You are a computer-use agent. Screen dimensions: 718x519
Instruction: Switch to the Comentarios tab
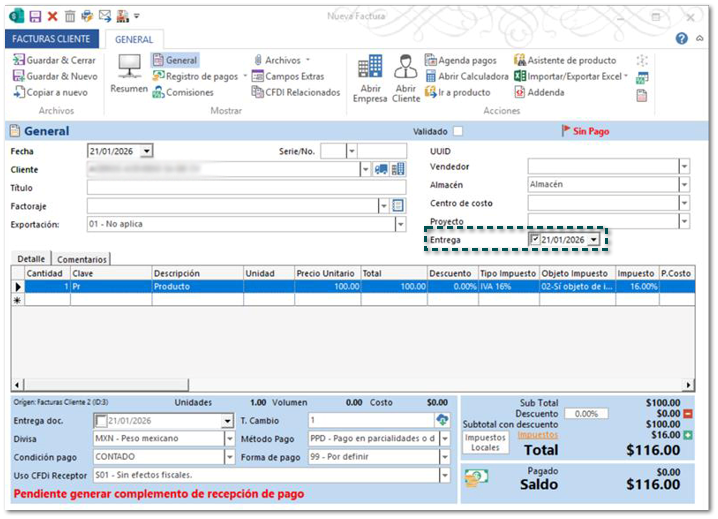tap(81, 259)
